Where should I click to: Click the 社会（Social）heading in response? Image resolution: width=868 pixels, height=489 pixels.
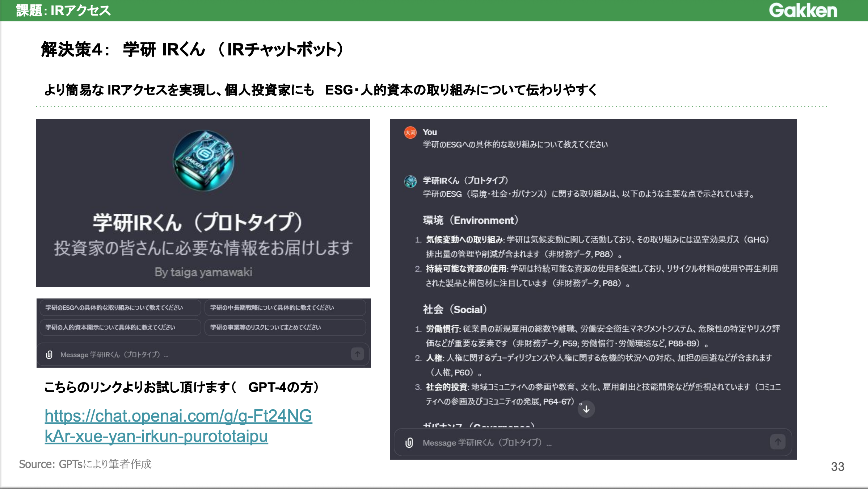pyautogui.click(x=455, y=309)
